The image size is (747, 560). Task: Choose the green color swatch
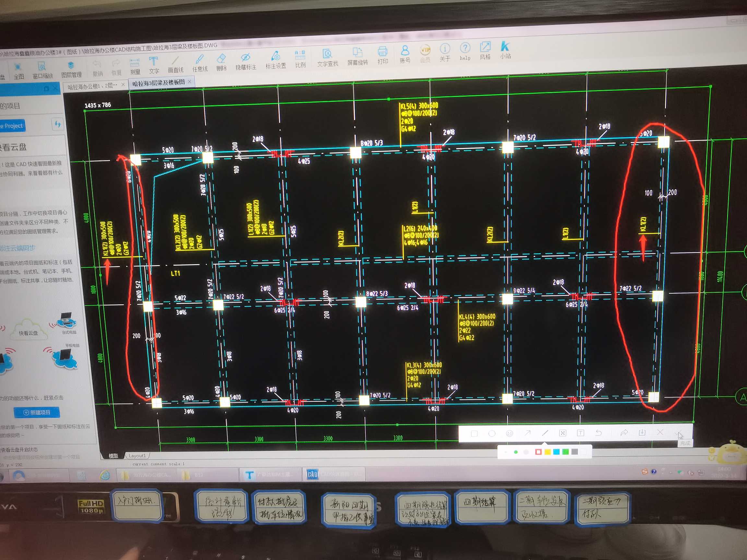click(x=566, y=452)
